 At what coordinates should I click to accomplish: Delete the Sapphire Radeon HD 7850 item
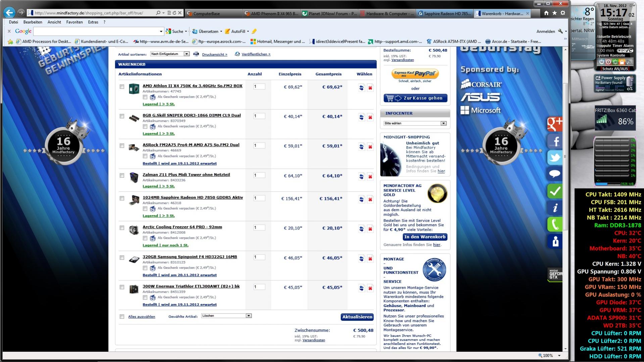[370, 200]
